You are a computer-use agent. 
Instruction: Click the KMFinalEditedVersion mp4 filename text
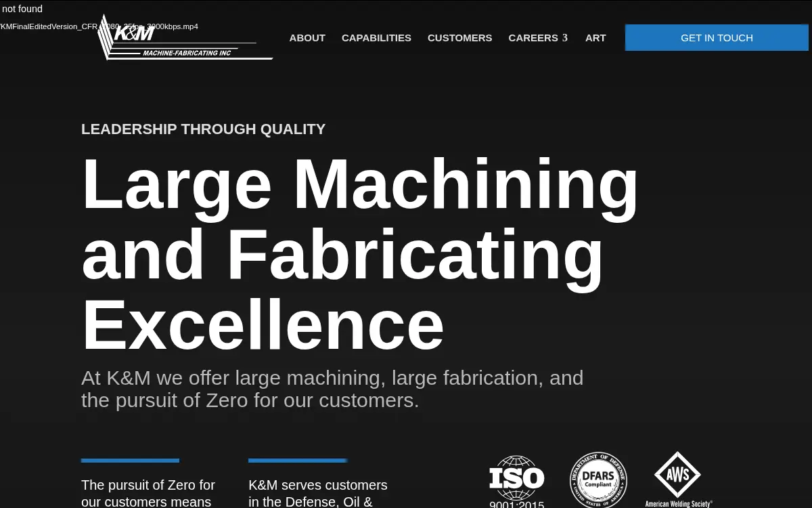(99, 26)
